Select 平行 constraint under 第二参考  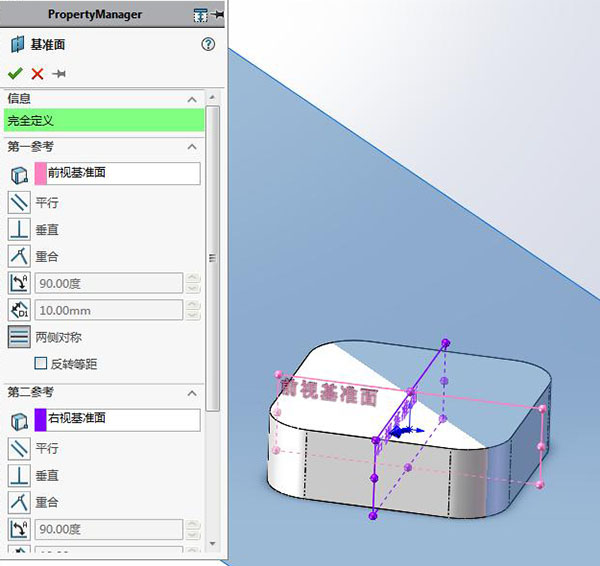(19, 449)
